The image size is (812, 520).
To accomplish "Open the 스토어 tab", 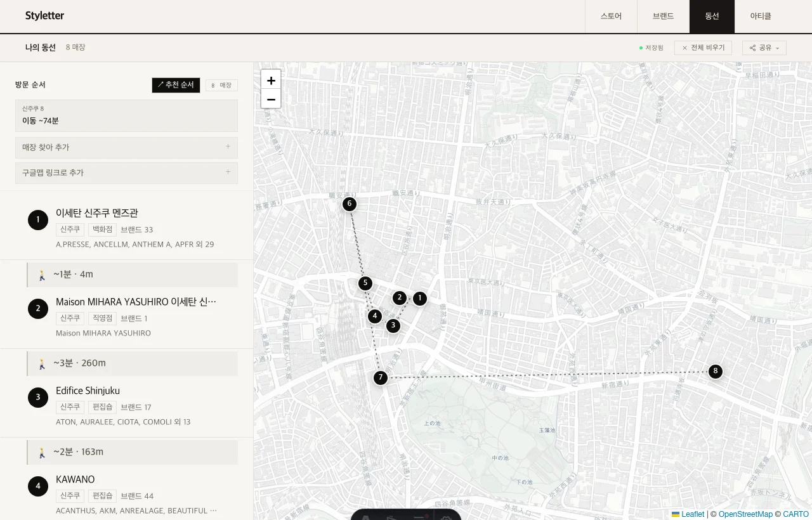I will tap(611, 16).
